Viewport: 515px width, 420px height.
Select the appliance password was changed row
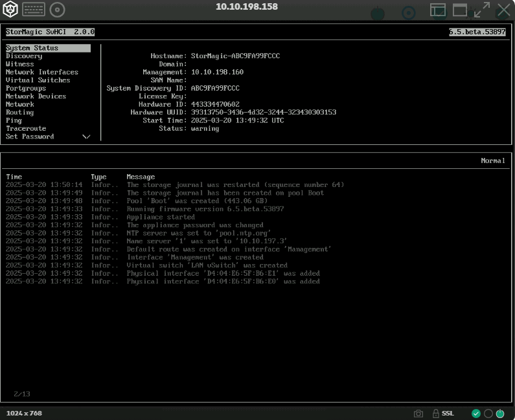[135, 225]
